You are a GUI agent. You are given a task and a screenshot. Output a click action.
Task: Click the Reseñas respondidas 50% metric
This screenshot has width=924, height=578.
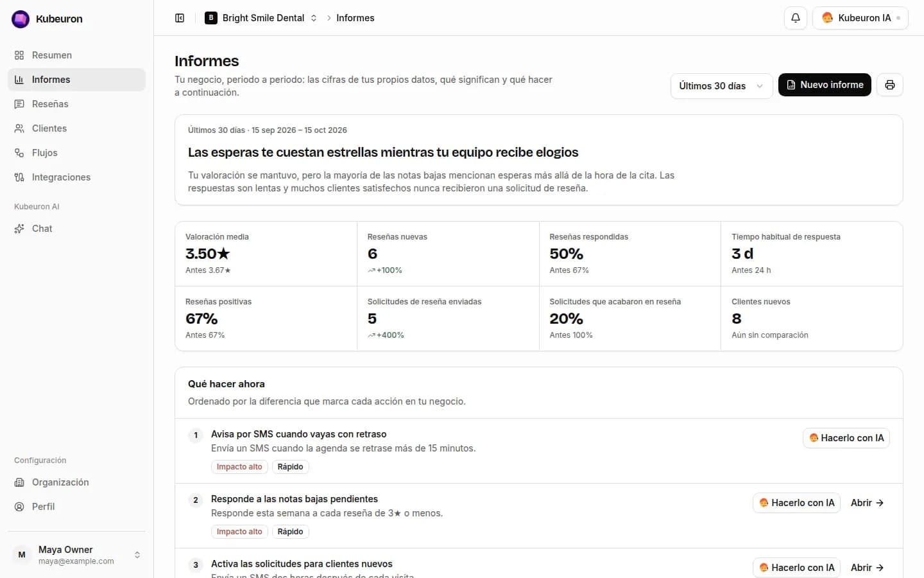(630, 254)
